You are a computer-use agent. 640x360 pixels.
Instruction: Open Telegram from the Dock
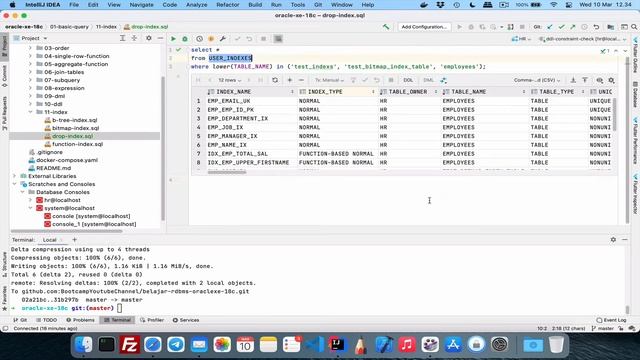[176, 345]
